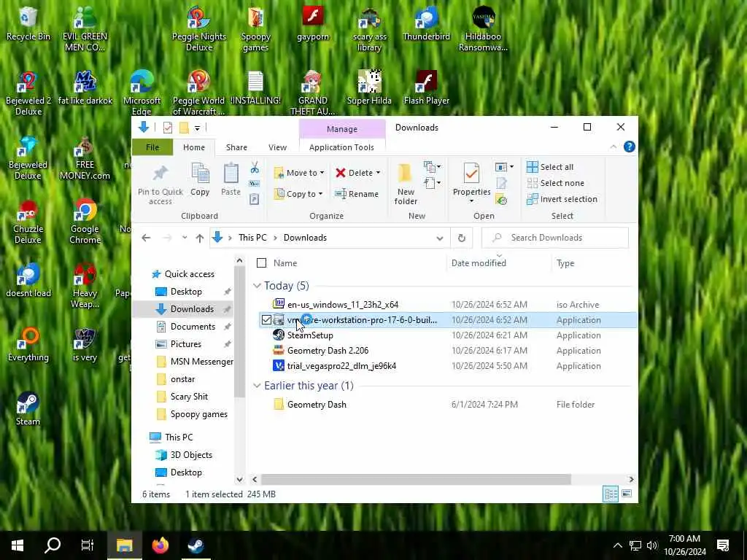Expand the New item dropdown
Viewport: 747px width, 560px height.
coord(432,167)
